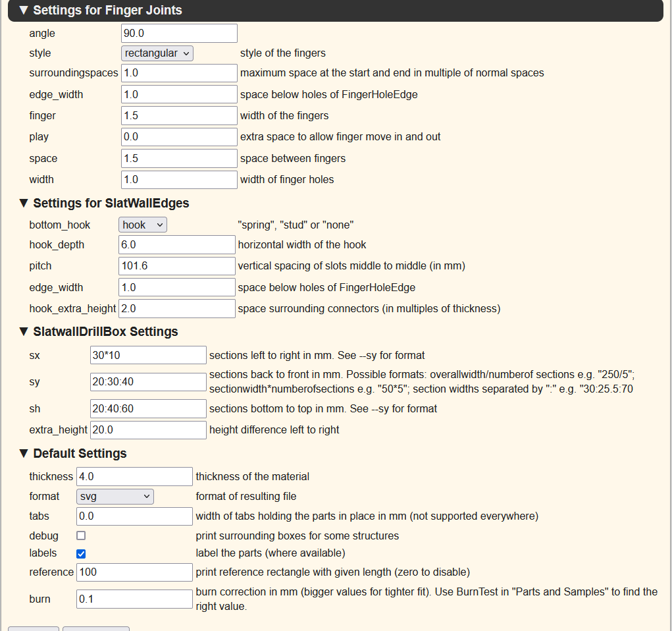Collapse the Settings for SlatWallEdges section
Viewport: 672px width, 631px height.
(x=105, y=203)
